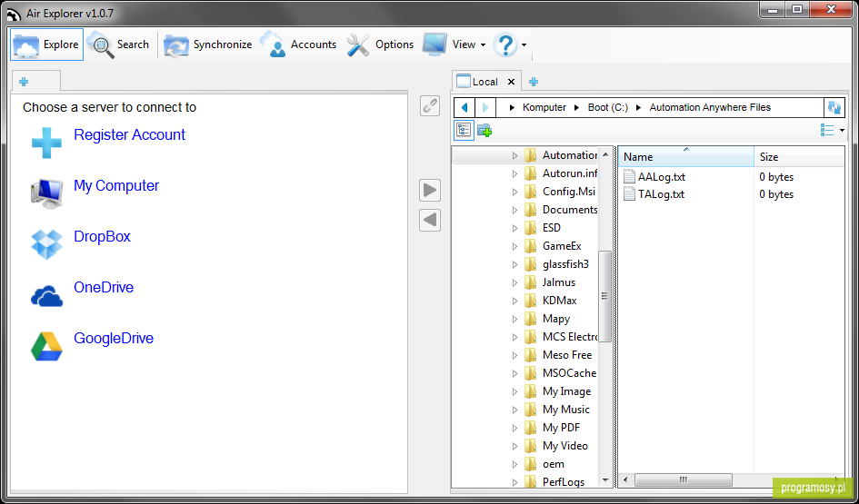Select the KDMax folder

click(559, 301)
